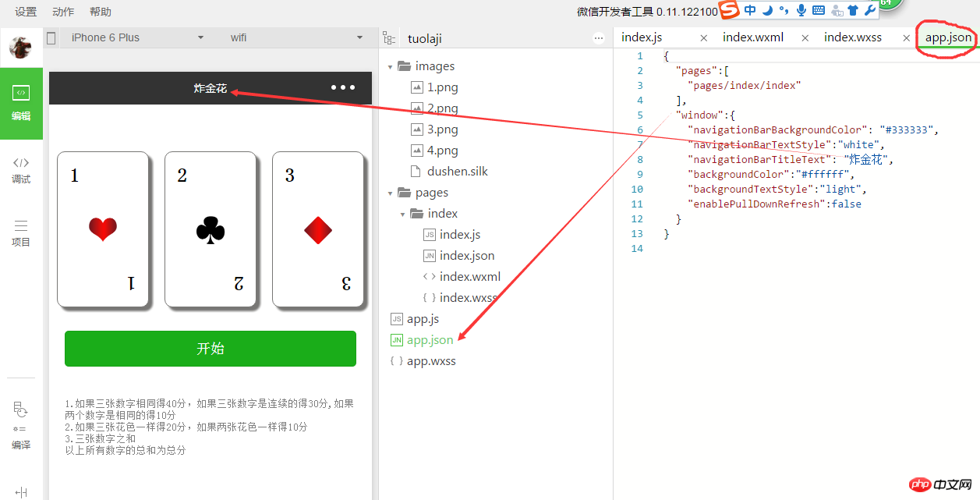Collapse the sidebar with bottom arrow icon
The height and width of the screenshot is (500, 980).
tap(21, 492)
